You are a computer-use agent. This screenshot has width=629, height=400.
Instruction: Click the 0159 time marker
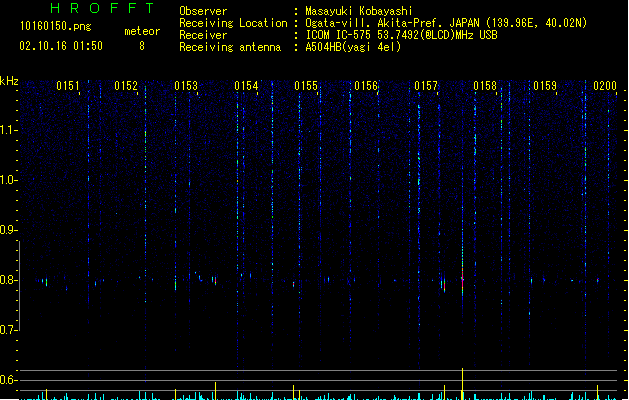pyautogui.click(x=545, y=86)
